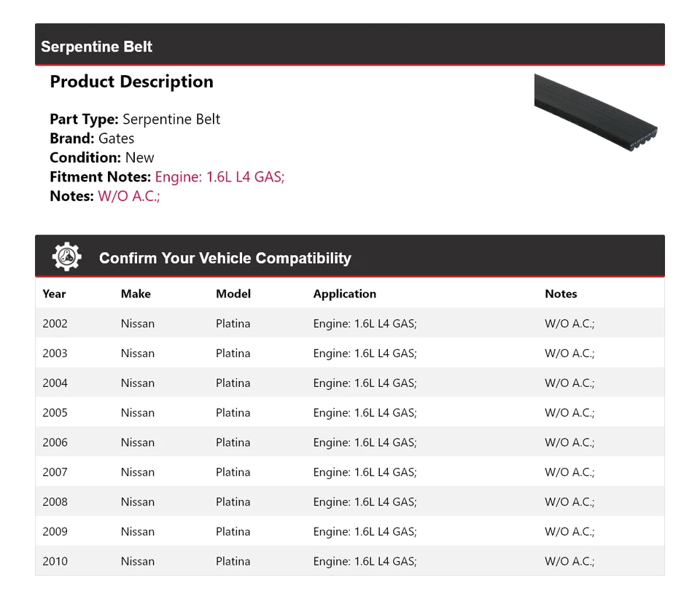700x599 pixels.
Task: Select the 2008 year cell
Action: (55, 502)
